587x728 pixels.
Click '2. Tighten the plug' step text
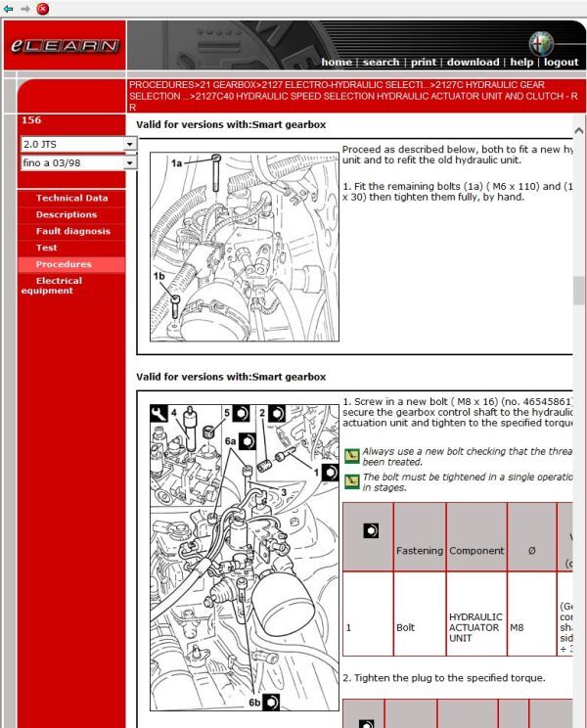444,678
